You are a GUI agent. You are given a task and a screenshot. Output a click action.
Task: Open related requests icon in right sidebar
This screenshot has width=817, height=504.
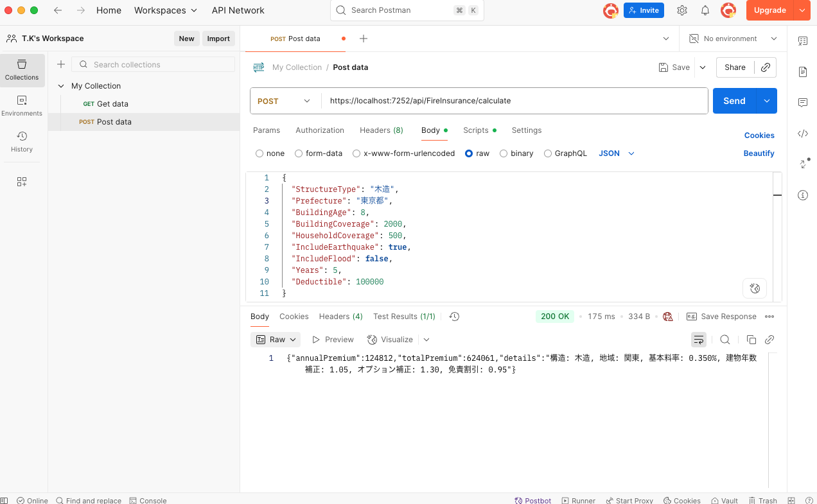click(804, 164)
